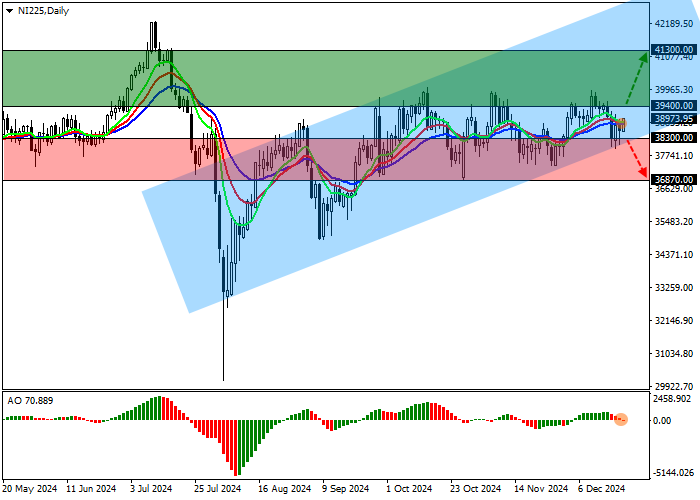This screenshot has height=500, width=700.
Task: Select the 39400.00 price level label
Action: coord(672,105)
